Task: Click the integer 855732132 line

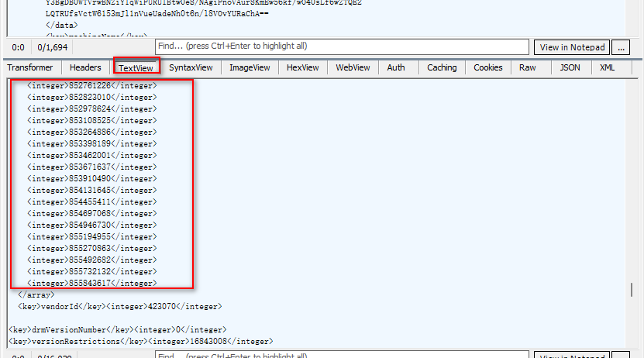Action: (x=92, y=272)
